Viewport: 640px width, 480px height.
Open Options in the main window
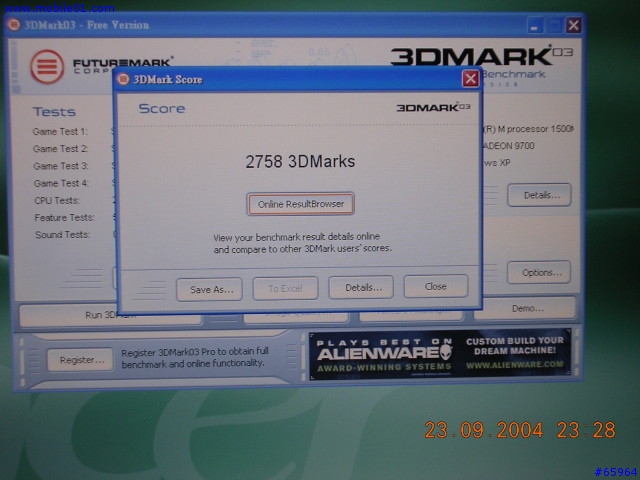539,272
